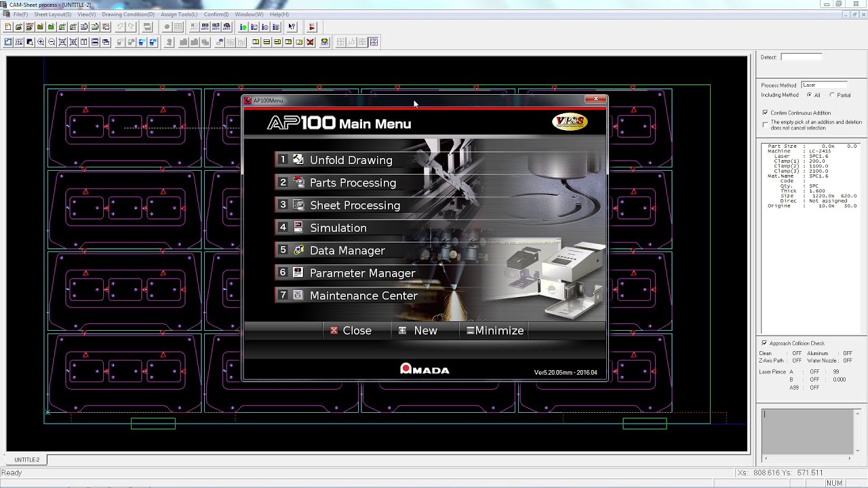Open the Assign Tools(L) menu
Viewport: 868px width, 488px height.
click(179, 14)
